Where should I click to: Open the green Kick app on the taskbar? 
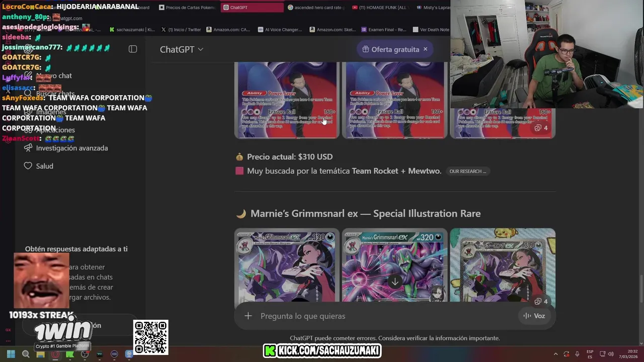pos(70,354)
